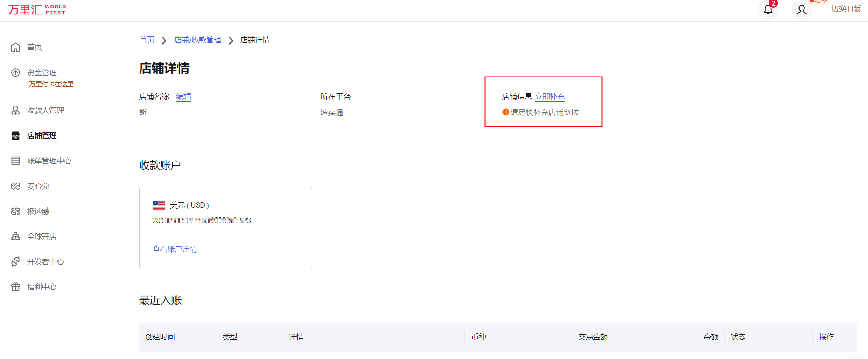Click the 福利中心 gift icon
The width and height of the screenshot is (868, 359).
[x=15, y=287]
